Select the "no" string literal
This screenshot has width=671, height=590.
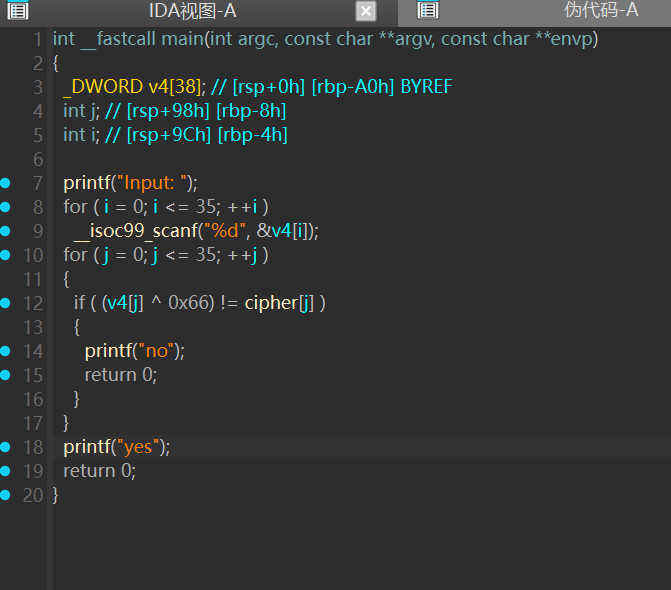coord(156,351)
